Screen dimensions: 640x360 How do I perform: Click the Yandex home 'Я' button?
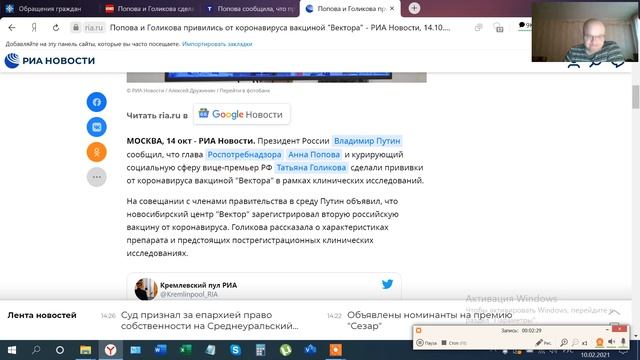pyautogui.click(x=34, y=27)
